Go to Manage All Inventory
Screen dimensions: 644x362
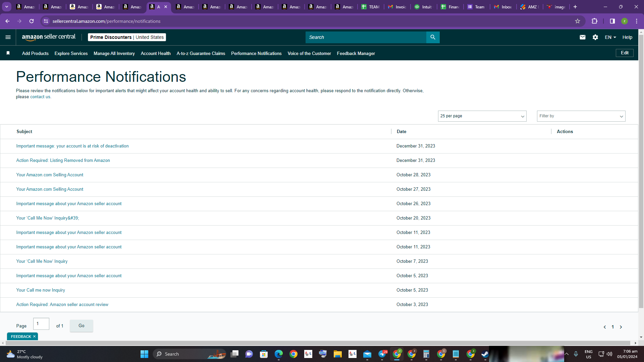coord(114,53)
